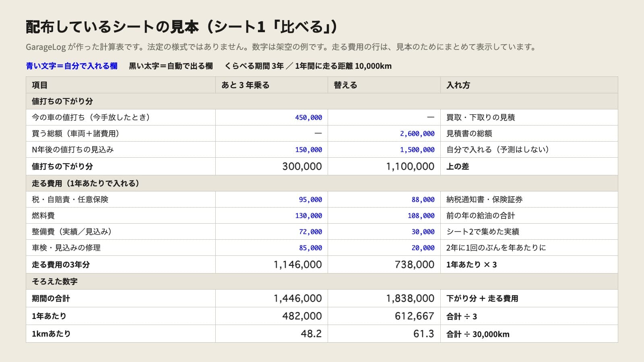Click the 合計 ÷ 30,000km formula note
The image size is (644, 362).
[478, 334]
